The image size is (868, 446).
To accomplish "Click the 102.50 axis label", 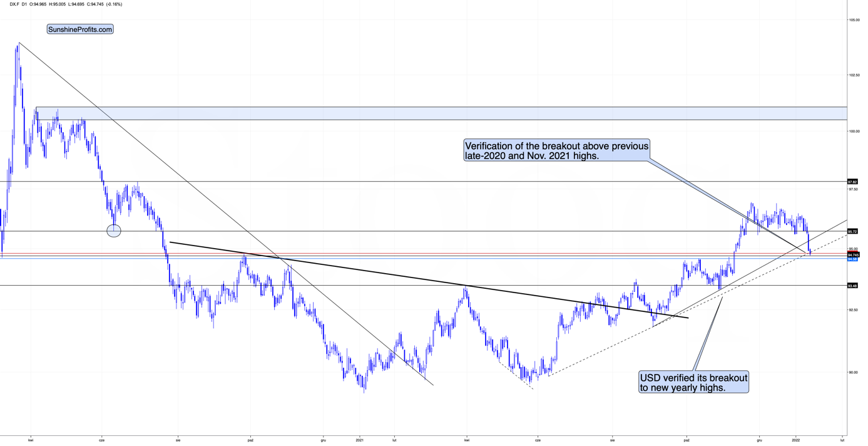I will tap(854, 75).
